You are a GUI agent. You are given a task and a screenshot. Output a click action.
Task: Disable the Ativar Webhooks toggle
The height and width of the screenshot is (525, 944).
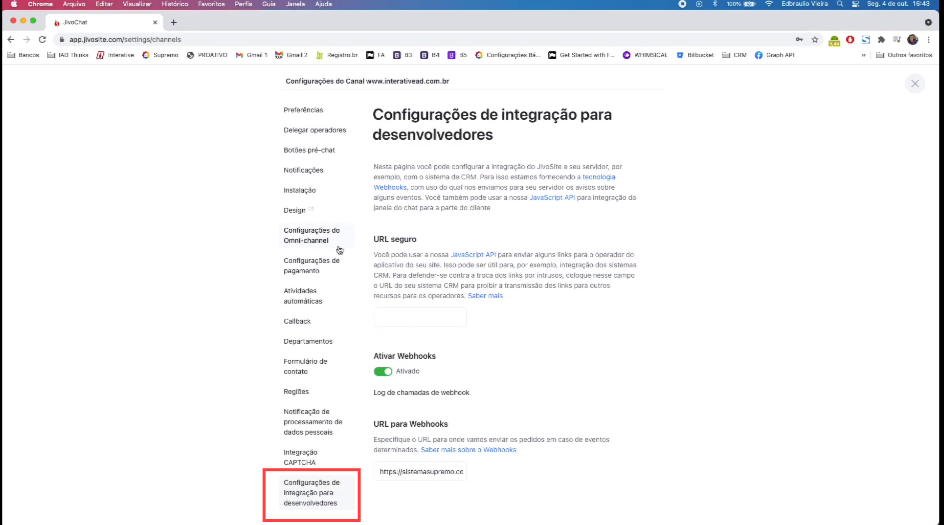[383, 371]
